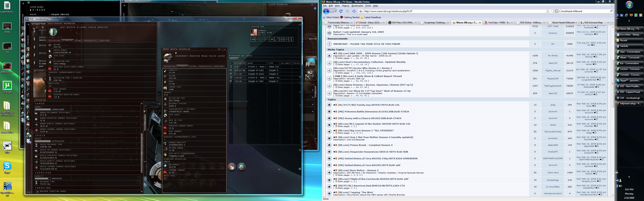Click the Approach icon in Selected Item panel

click(253, 39)
